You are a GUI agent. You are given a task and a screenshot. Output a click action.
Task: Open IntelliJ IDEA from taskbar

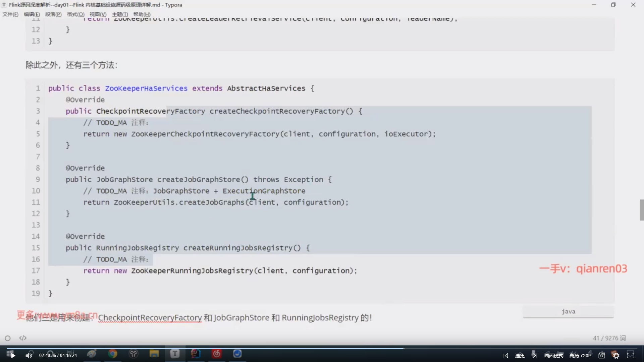point(196,354)
